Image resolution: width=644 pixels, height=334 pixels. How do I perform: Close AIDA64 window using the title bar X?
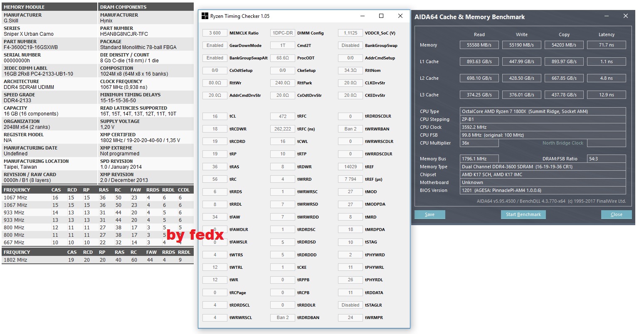tap(626, 16)
